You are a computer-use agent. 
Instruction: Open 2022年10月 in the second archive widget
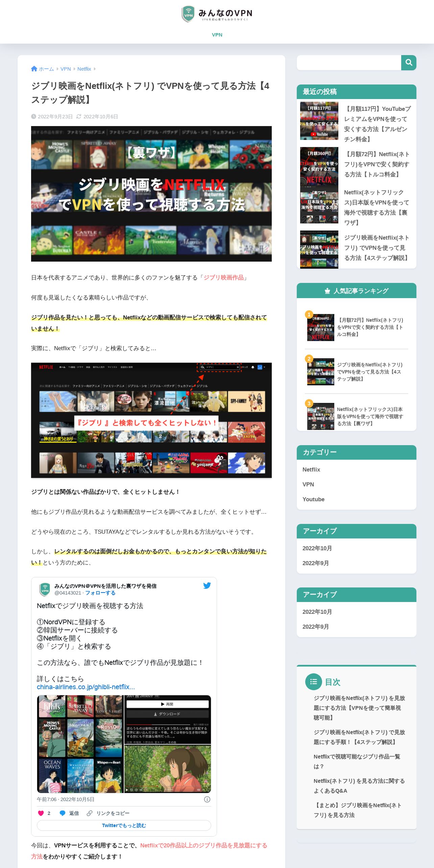point(317,612)
